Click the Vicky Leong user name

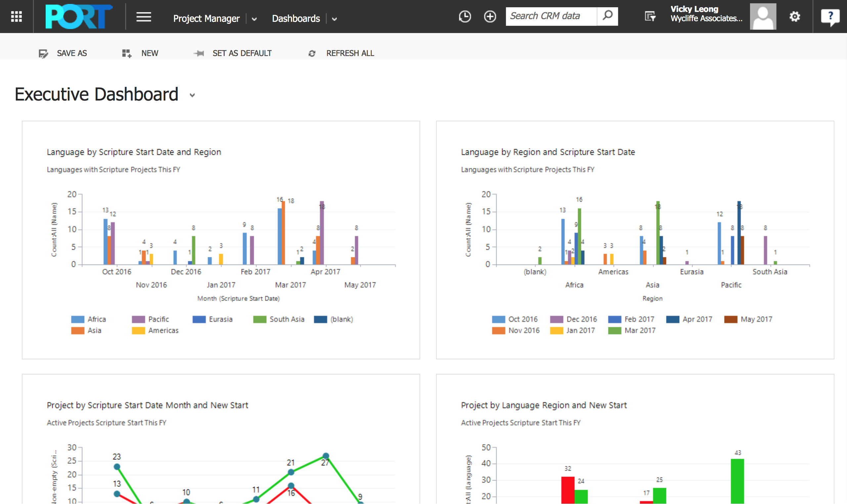pyautogui.click(x=694, y=9)
